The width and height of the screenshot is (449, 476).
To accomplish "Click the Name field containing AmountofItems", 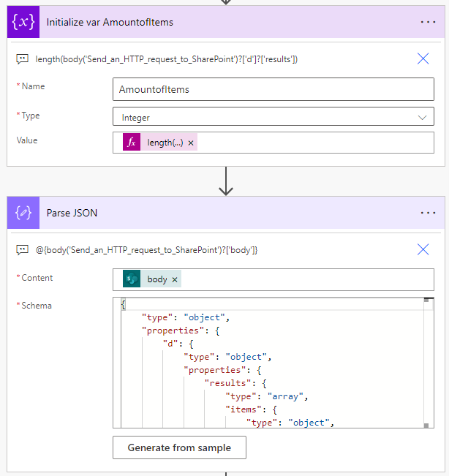I will (x=273, y=89).
